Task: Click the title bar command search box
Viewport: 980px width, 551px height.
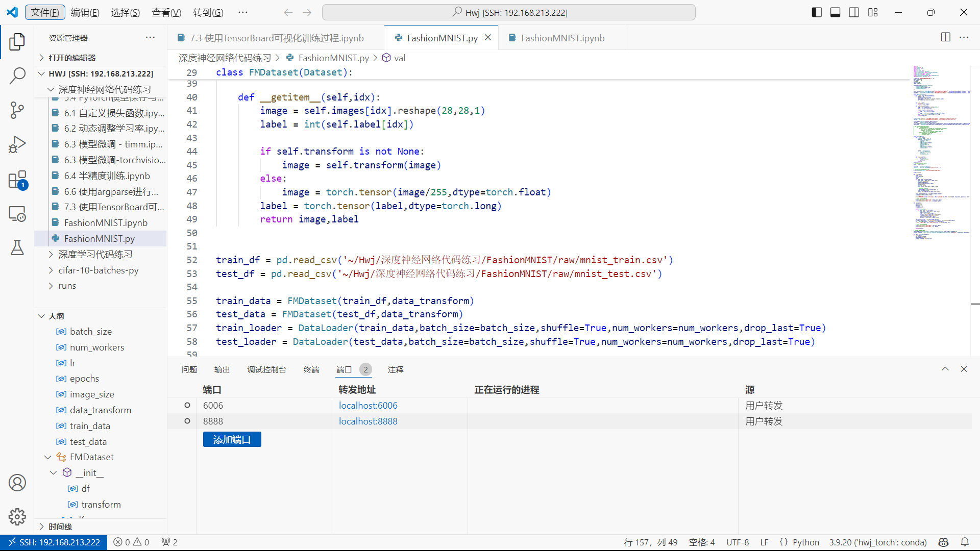Action: (509, 12)
